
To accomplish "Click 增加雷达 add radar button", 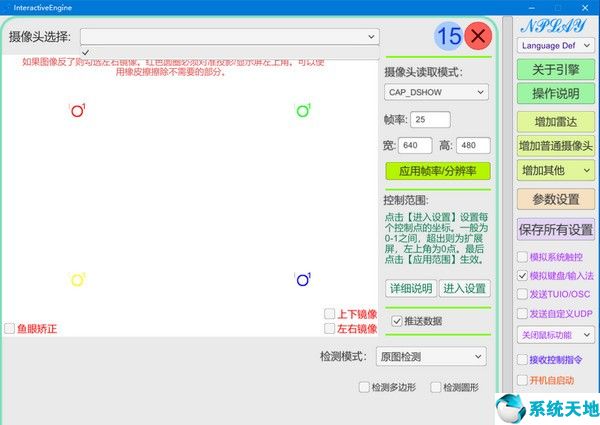I will pyautogui.click(x=556, y=122).
